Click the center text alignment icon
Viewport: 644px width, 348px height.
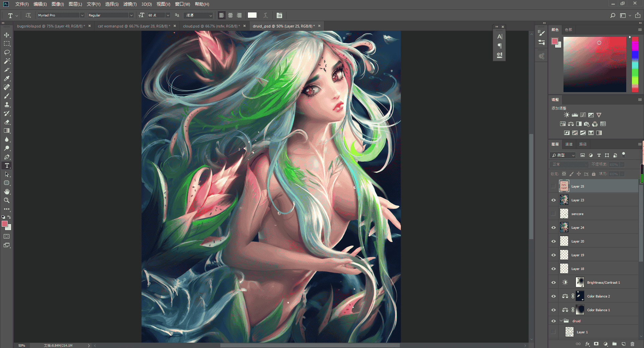[x=230, y=15]
